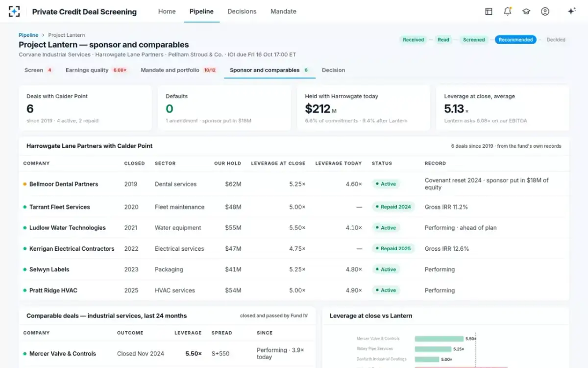This screenshot has height=368, width=588.
Task: Open the Pratt Ridge HVAC row
Action: point(294,290)
